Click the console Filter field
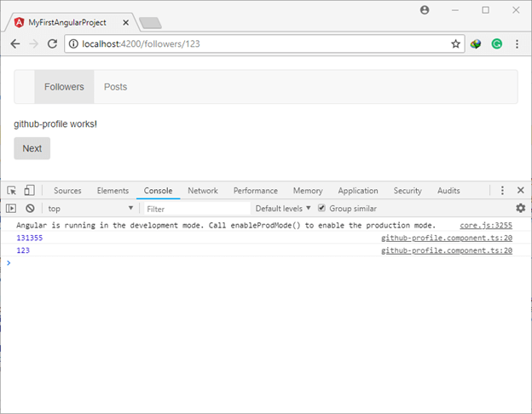532x414 pixels. click(197, 209)
